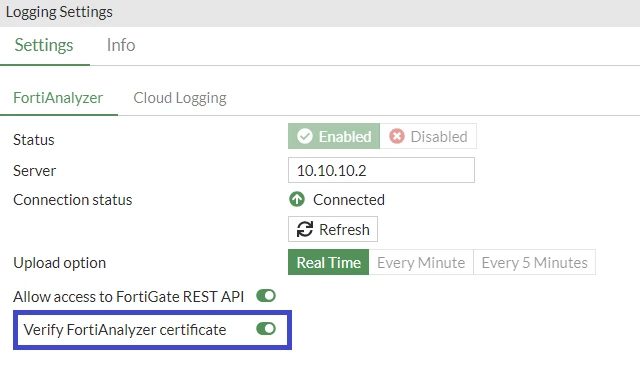Image resolution: width=640 pixels, height=365 pixels.
Task: Click the Verify FortiAnalyzer certificate label
Action: 125,329
